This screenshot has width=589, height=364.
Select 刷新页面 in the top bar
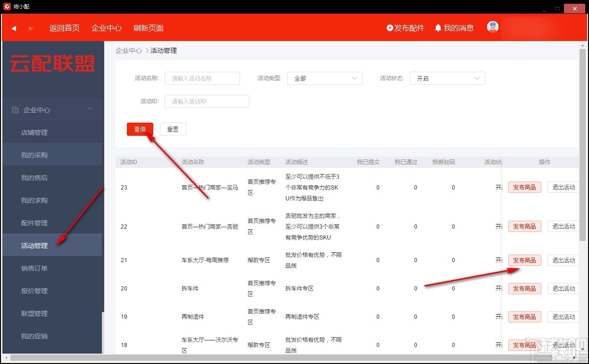tap(148, 28)
